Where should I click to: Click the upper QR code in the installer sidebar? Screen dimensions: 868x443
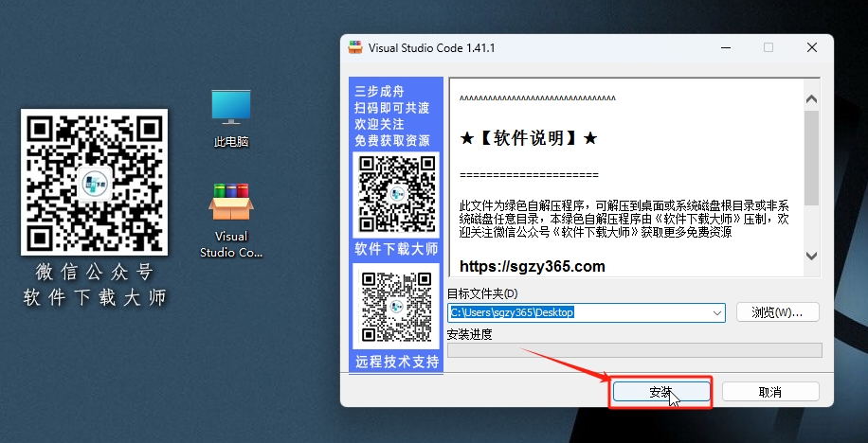[396, 194]
